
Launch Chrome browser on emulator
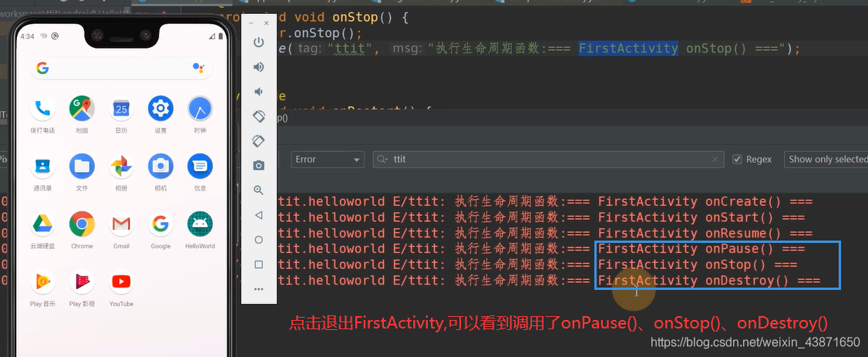[82, 224]
